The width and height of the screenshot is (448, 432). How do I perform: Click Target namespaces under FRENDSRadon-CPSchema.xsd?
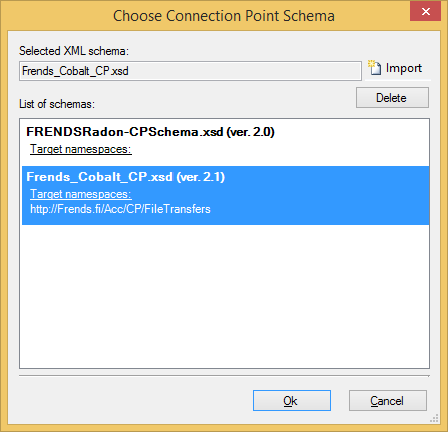pos(81,149)
